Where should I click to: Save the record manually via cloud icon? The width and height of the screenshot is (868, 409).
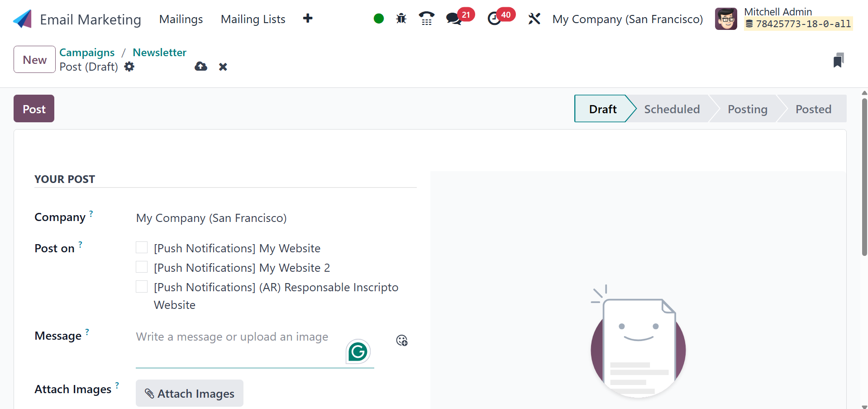[201, 67]
